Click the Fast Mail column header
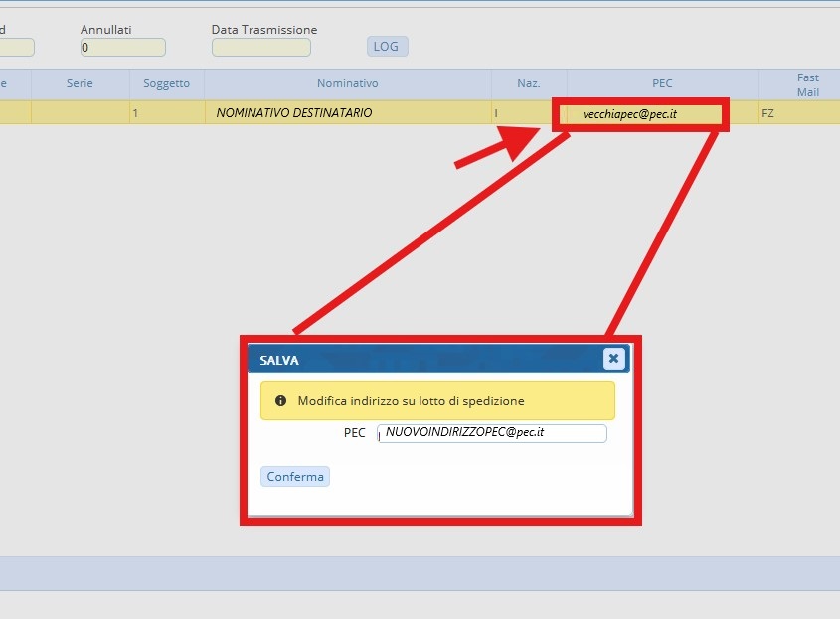 [807, 83]
